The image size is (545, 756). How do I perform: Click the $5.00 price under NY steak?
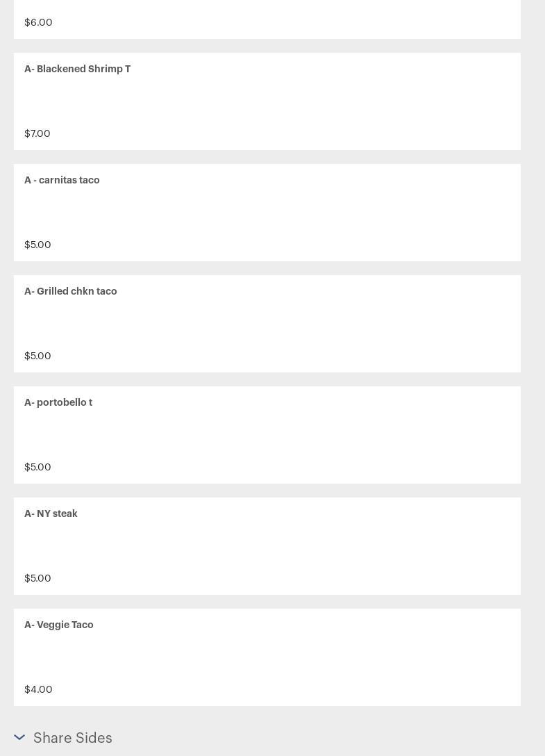click(x=37, y=578)
